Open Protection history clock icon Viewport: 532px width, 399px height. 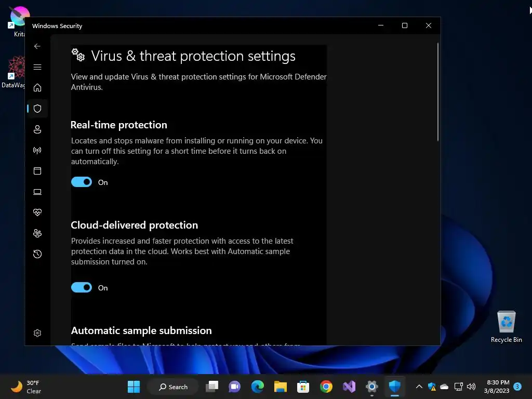(37, 254)
